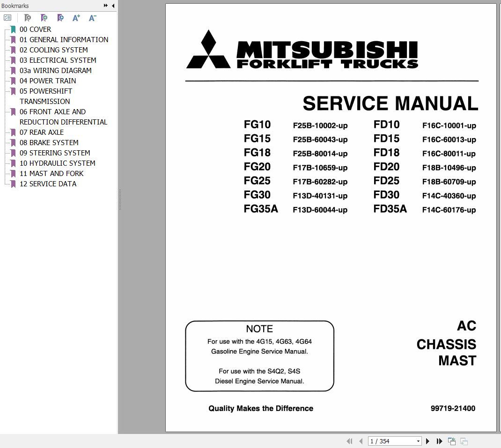Click the last page navigation button
This screenshot has height=448, width=501.
tap(439, 441)
